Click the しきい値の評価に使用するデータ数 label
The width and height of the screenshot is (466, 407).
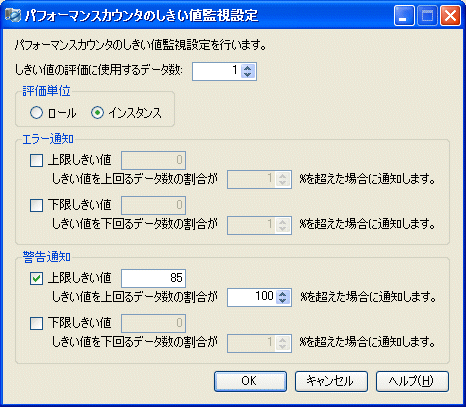tap(99, 70)
